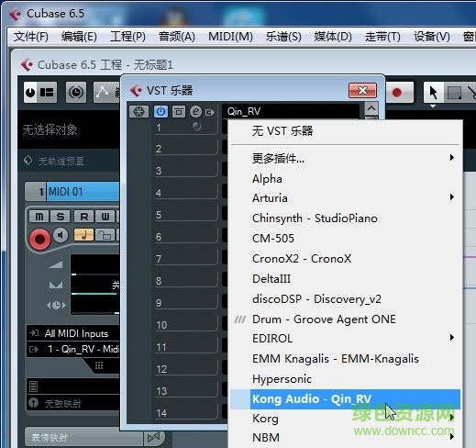This screenshot has height=448, width=476.
Task: Open the 1 - Qin_RV MIDI output dropdown
Action: point(73,349)
